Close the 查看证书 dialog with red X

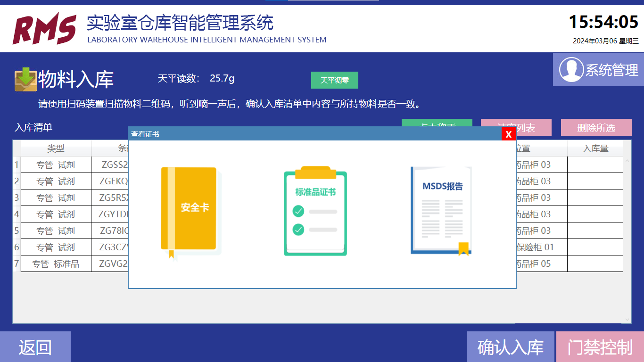pyautogui.click(x=508, y=134)
